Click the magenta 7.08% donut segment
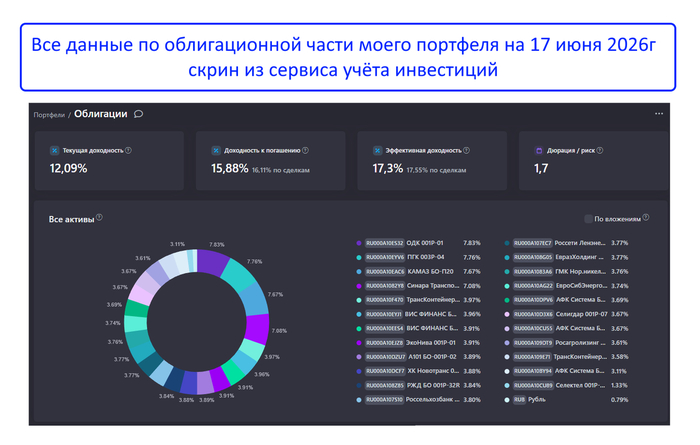 258,329
